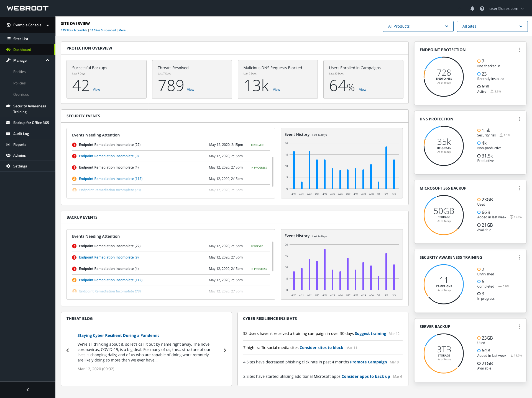Click the Sites List list icon
The image size is (532, 398).
tap(9, 39)
